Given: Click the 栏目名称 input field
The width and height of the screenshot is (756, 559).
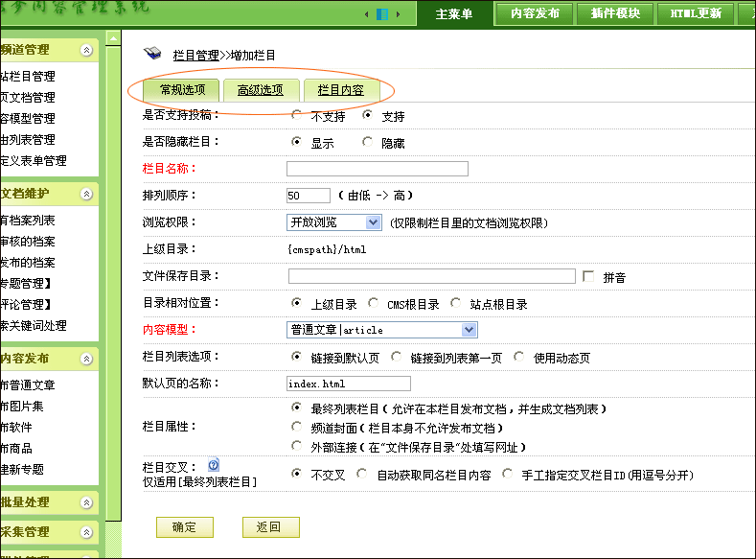Looking at the screenshot, I should [x=377, y=169].
